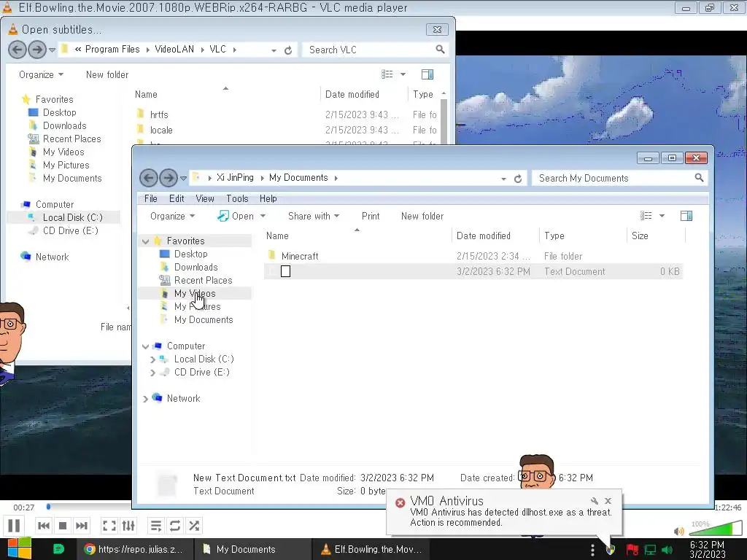
Task: Pause the VLC video playback
Action: (x=15, y=526)
